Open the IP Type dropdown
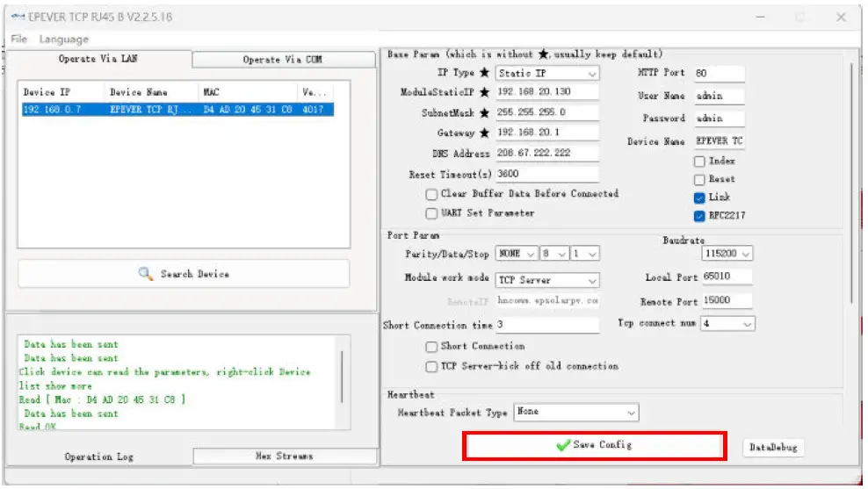 [x=547, y=73]
